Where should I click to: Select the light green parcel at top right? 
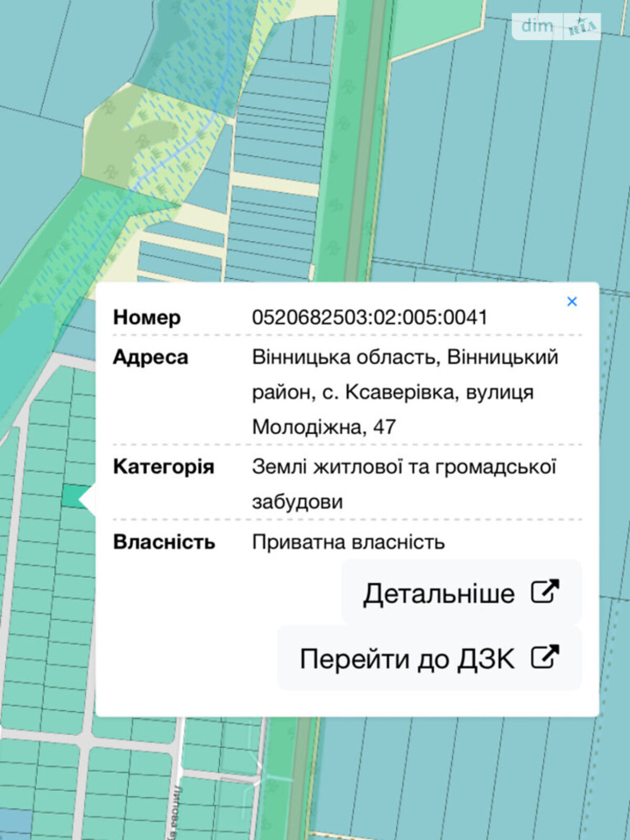[x=436, y=24]
